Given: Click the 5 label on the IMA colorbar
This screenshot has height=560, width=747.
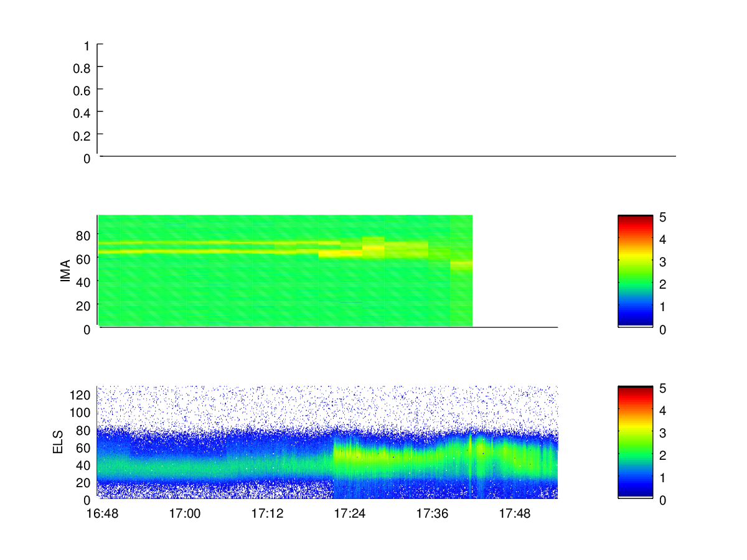Looking at the screenshot, I should pos(663,217).
